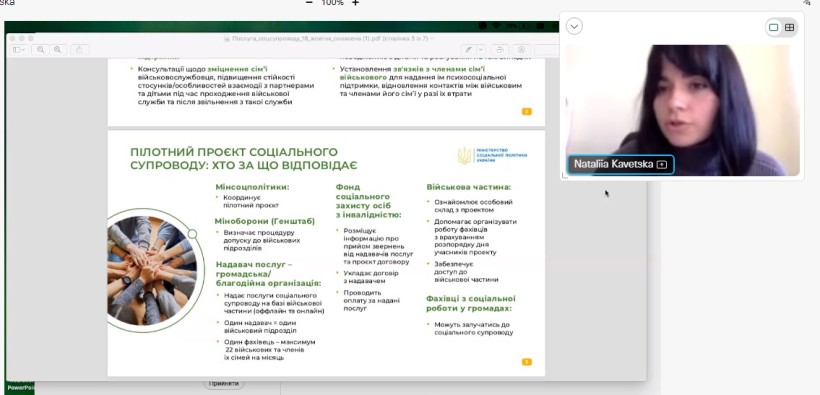Open PowerPoint from the bottom-left corner
Screen dimensions: 820x395
[x=20, y=387]
